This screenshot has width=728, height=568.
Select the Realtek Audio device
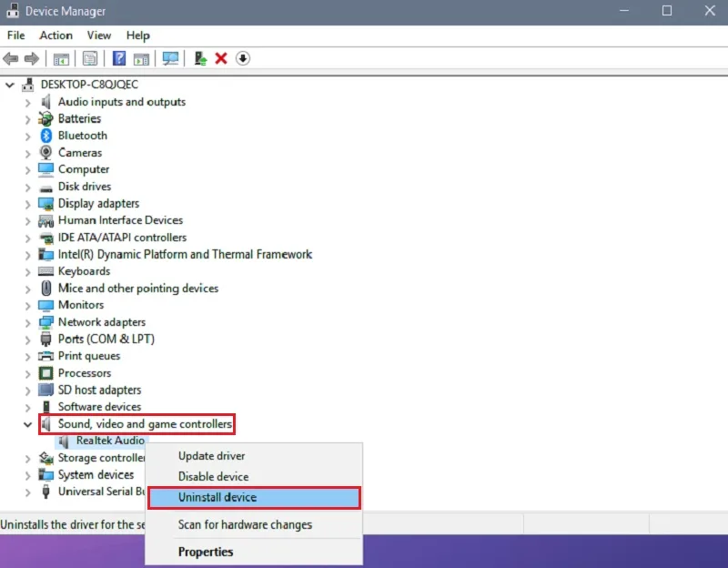109,441
